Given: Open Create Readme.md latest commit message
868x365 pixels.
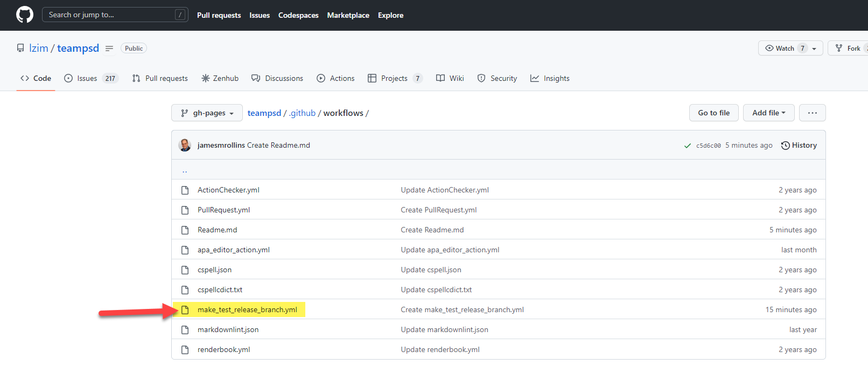Looking at the screenshot, I should coord(278,145).
